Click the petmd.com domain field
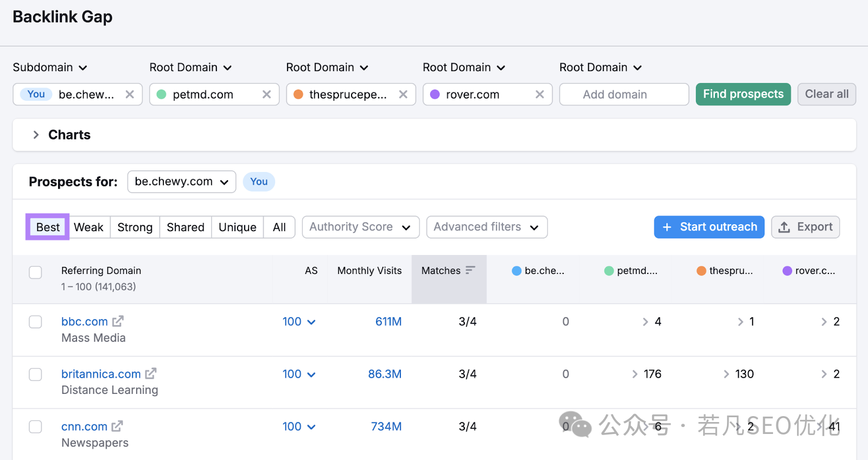 coord(214,94)
